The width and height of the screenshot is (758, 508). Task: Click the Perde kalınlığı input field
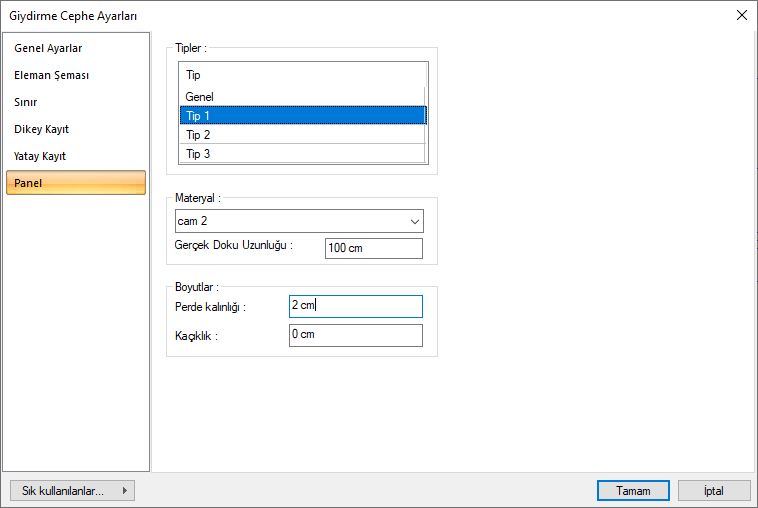click(x=355, y=306)
